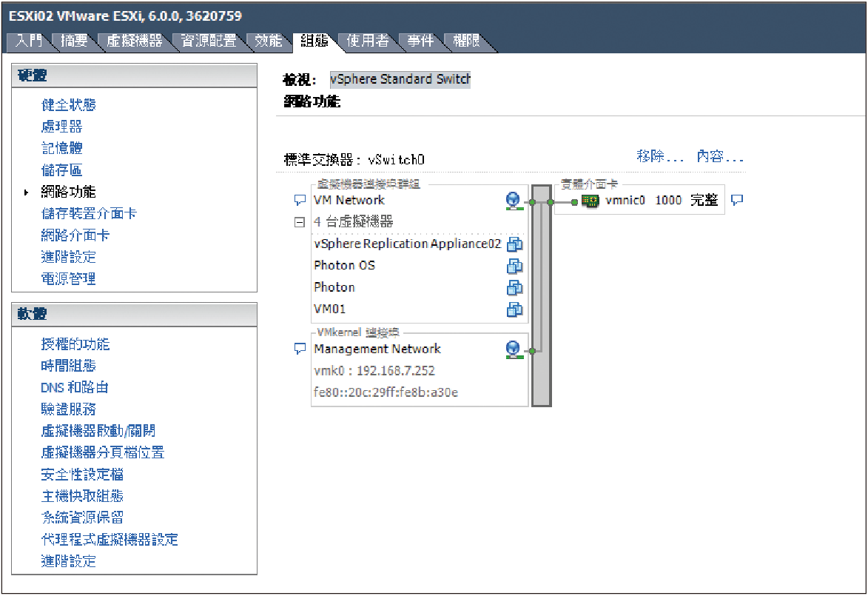
Task: Click info bubble icon beside VM Network
Action: point(300,200)
